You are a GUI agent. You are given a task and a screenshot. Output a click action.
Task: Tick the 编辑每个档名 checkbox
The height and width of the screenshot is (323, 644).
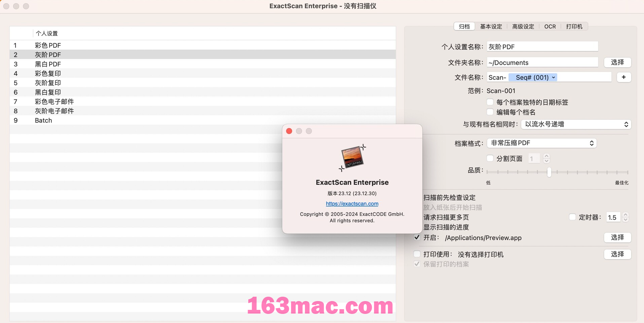point(490,112)
